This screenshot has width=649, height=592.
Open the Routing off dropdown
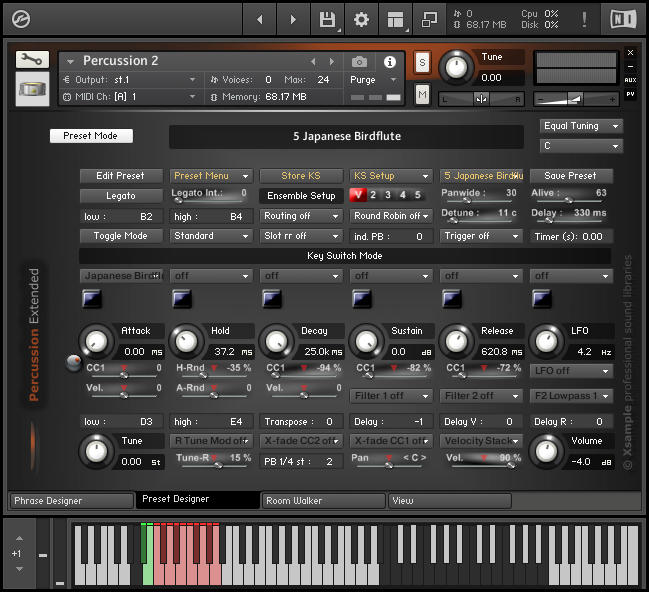click(x=301, y=216)
